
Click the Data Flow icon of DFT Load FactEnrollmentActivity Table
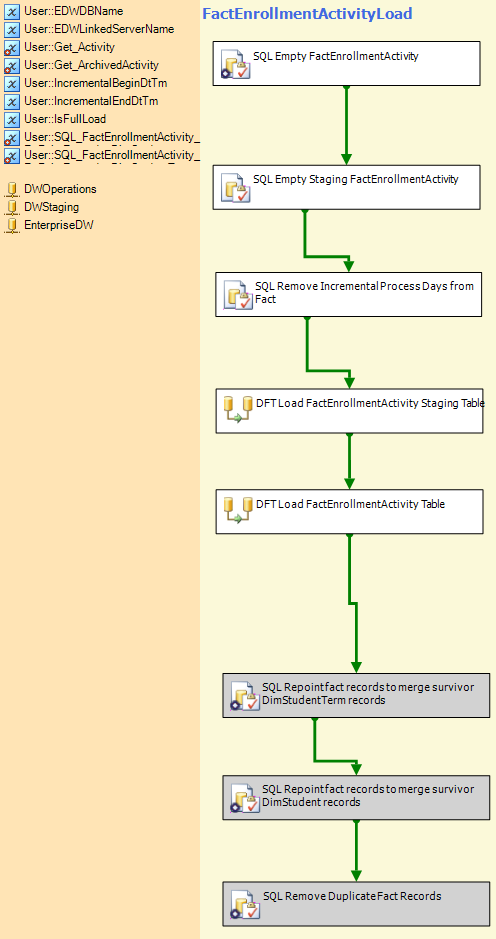click(x=238, y=510)
